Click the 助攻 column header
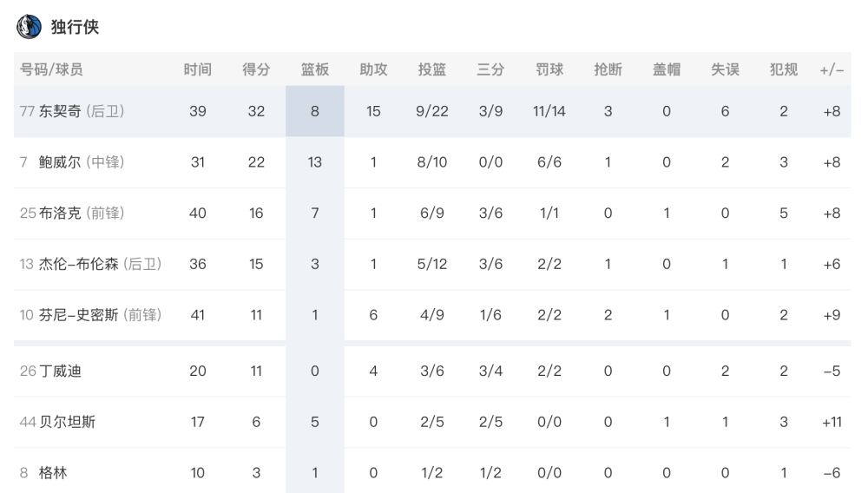 pyautogui.click(x=373, y=69)
